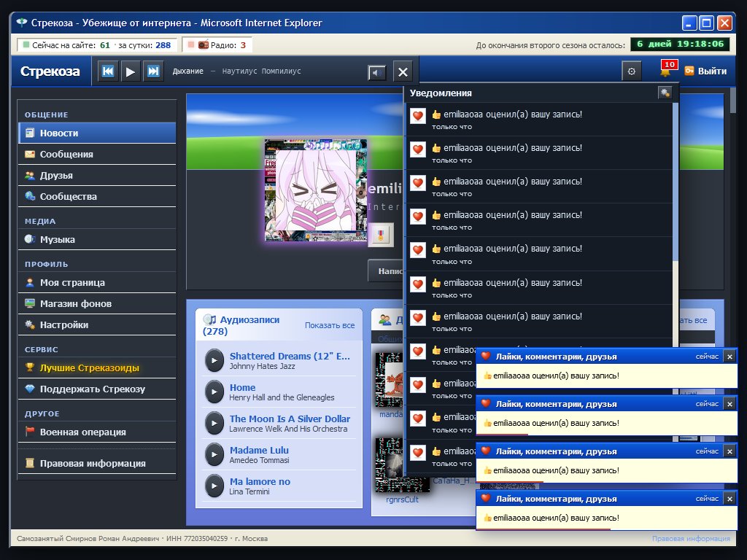Toggle the notifications bell with badge 10
This screenshot has width=747, height=560.
[x=667, y=69]
